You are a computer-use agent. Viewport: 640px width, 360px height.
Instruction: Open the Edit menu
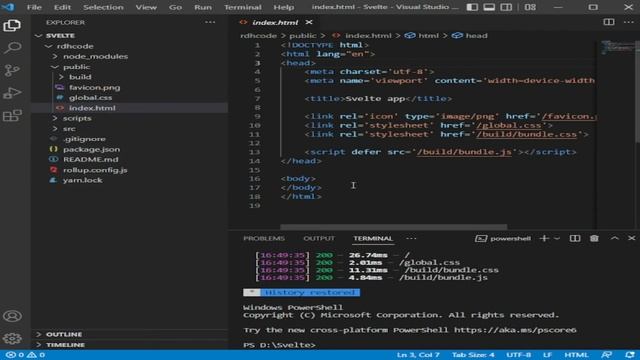[62, 7]
